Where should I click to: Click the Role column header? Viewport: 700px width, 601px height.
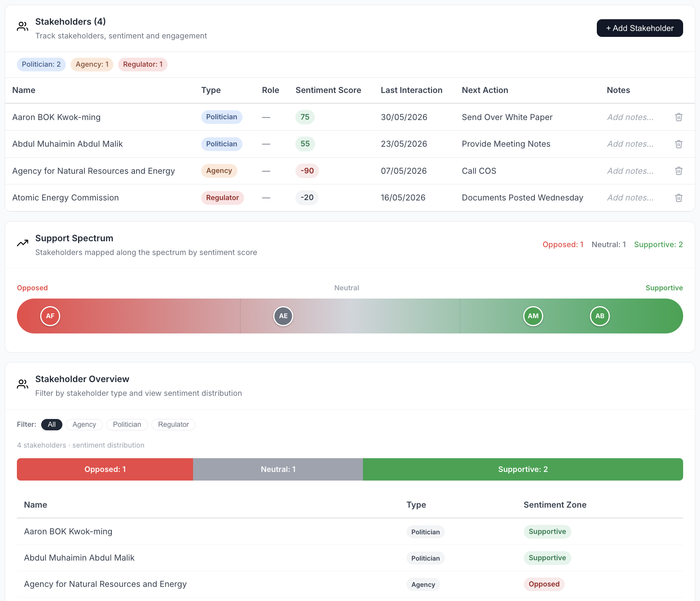click(x=271, y=90)
